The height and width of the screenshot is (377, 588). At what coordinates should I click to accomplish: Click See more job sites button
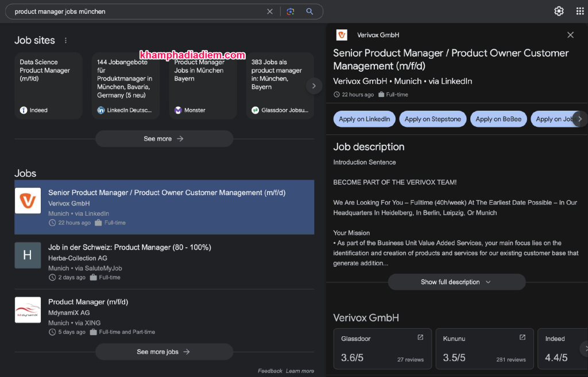click(x=164, y=139)
